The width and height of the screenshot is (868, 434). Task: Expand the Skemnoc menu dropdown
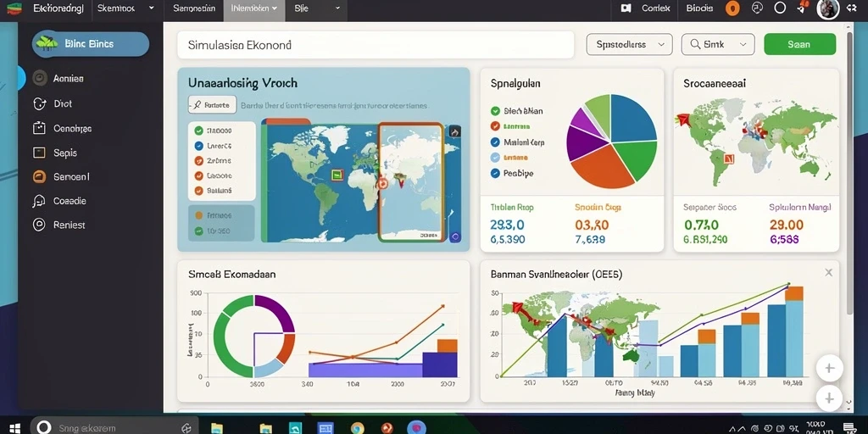click(125, 8)
